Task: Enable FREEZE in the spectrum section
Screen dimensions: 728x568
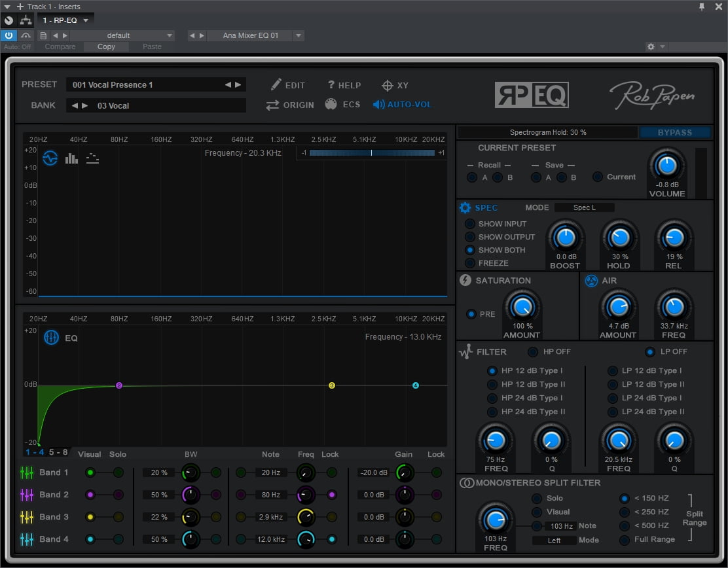Action: (470, 263)
